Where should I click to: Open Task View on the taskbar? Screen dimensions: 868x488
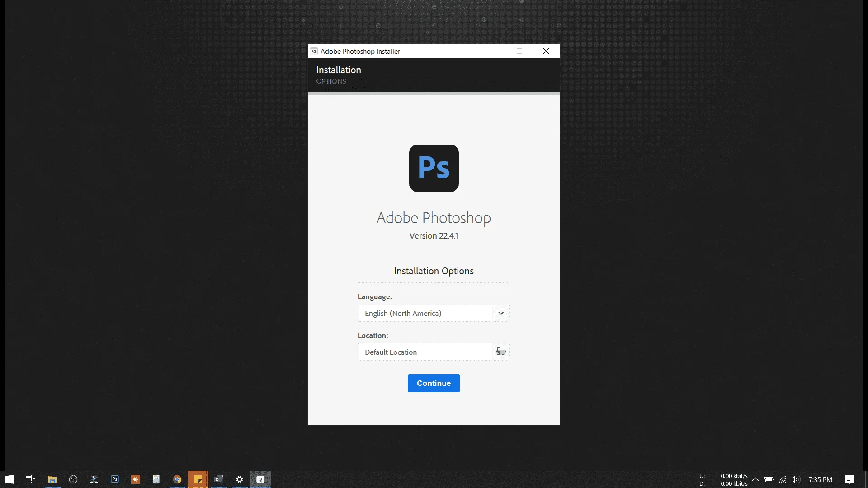click(x=30, y=479)
